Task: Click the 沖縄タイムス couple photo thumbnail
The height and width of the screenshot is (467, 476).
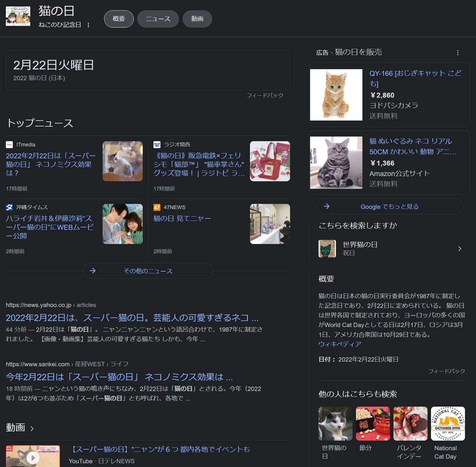Action: tap(123, 224)
